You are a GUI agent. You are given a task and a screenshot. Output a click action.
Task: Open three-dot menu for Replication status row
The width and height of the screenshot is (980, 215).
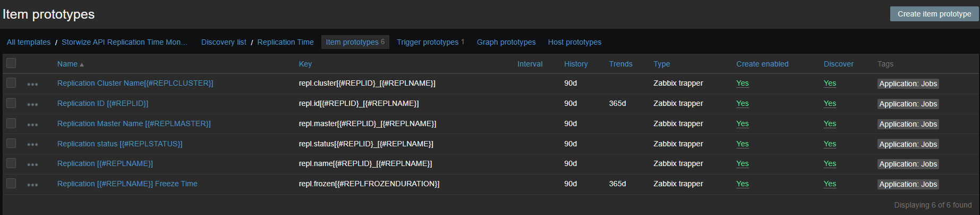[32, 144]
